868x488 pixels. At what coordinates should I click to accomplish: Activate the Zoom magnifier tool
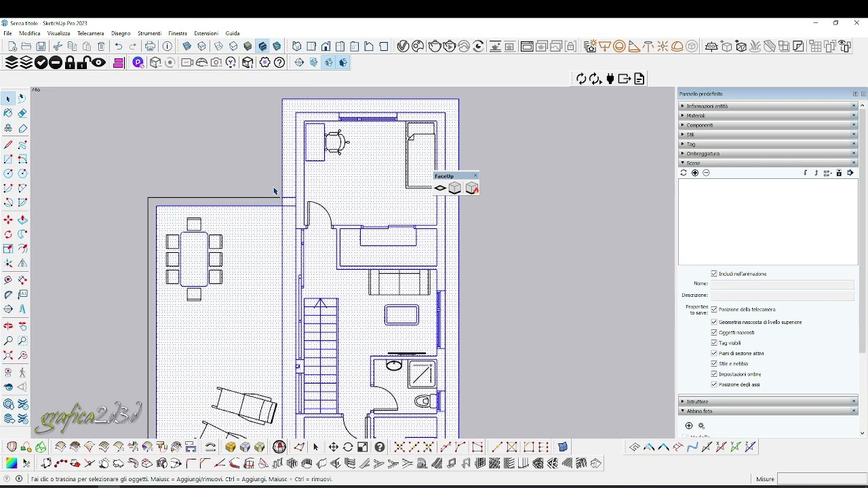(8, 341)
